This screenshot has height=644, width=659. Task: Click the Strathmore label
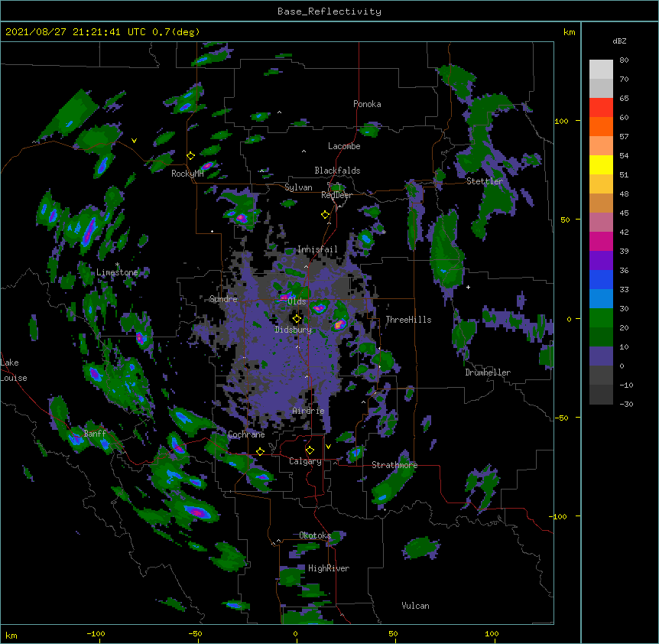pos(394,465)
